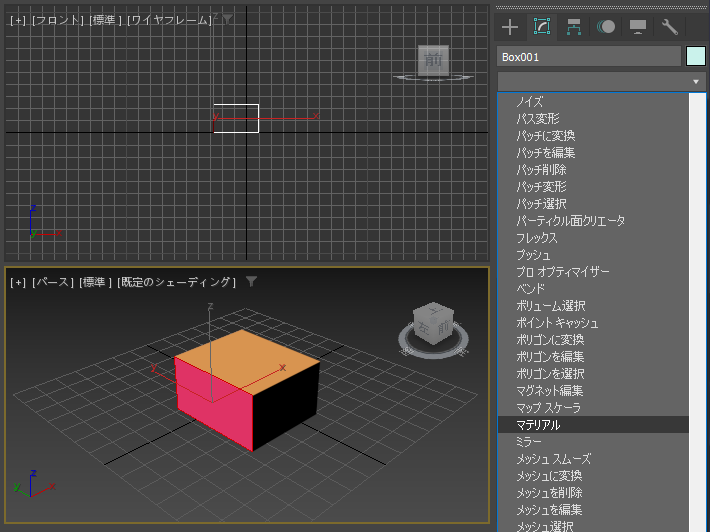Click the filter funnel icon in Perspective viewport
Viewport: 710px width, 532px height.
coord(251,282)
